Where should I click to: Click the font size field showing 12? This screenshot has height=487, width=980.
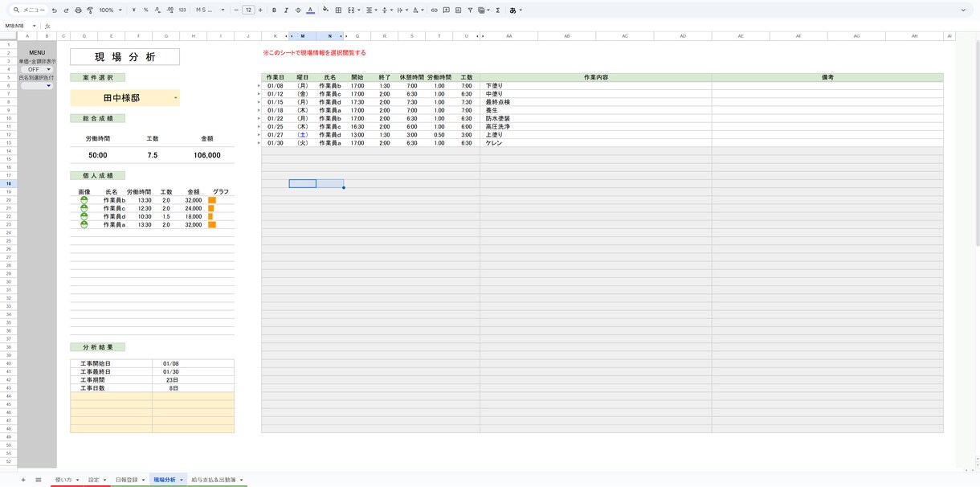248,10
